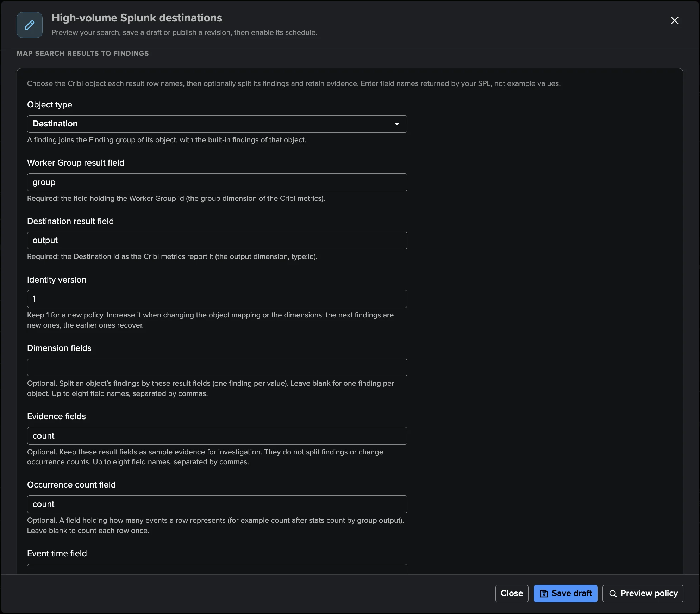Click the Preview policy button

coord(643,594)
